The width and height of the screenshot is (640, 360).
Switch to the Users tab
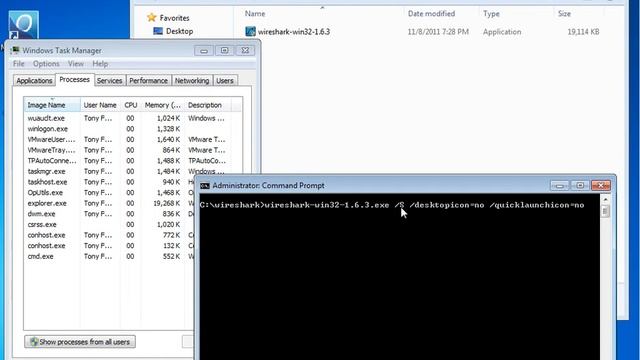point(225,80)
